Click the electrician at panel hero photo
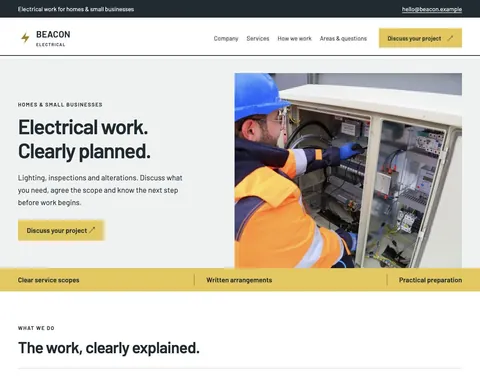The height and width of the screenshot is (378, 480). tap(348, 170)
